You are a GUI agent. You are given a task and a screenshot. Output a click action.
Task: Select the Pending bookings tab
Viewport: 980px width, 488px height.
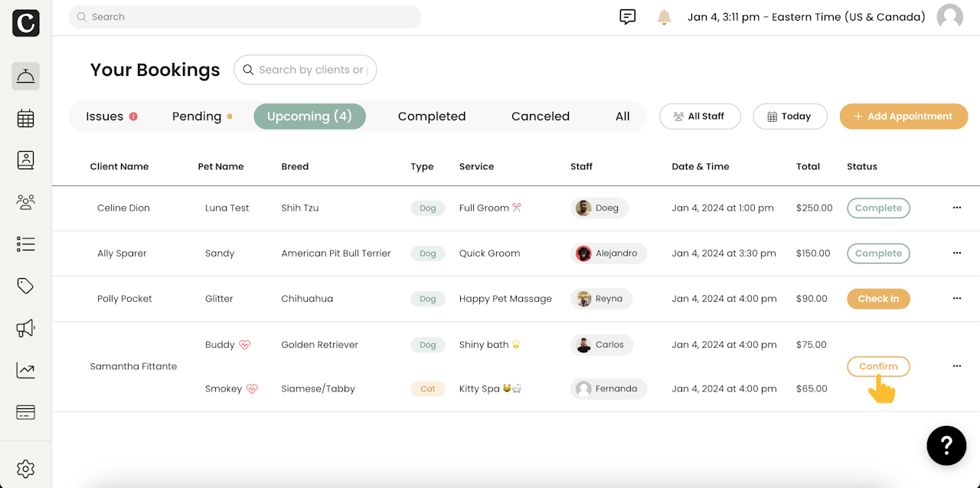click(197, 116)
